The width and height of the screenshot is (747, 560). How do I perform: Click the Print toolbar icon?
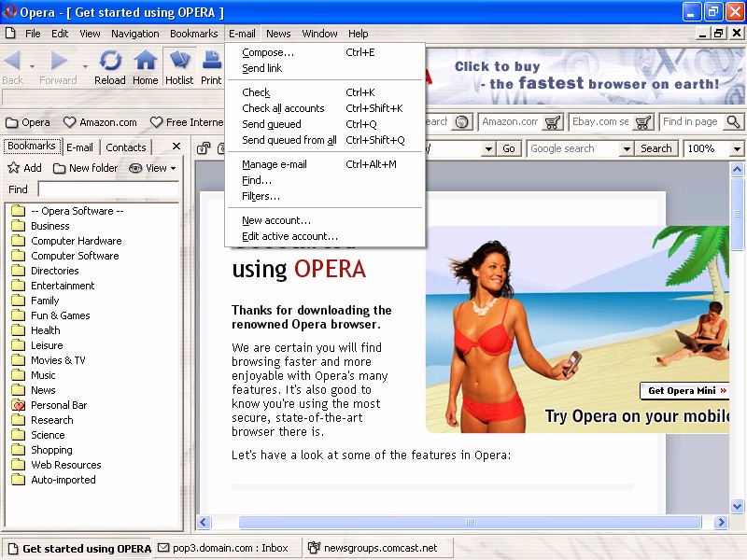pyautogui.click(x=212, y=63)
